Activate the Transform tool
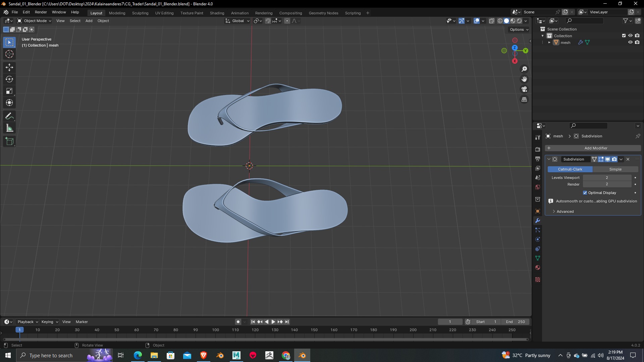Screen dimensions: 644x362 (9, 103)
